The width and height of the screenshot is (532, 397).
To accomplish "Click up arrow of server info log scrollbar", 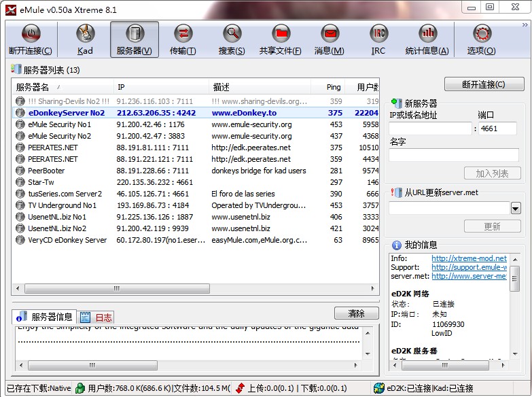I will pos(368,333).
